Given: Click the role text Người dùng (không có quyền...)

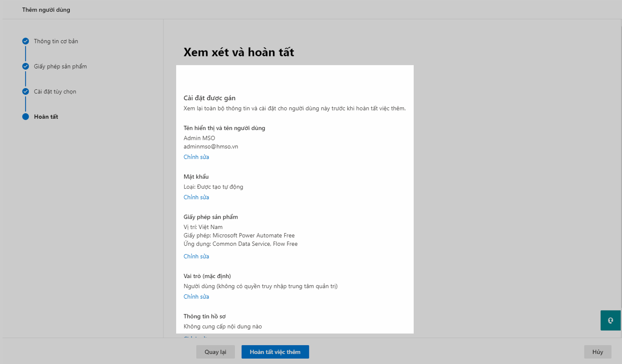Looking at the screenshot, I should tap(260, 286).
